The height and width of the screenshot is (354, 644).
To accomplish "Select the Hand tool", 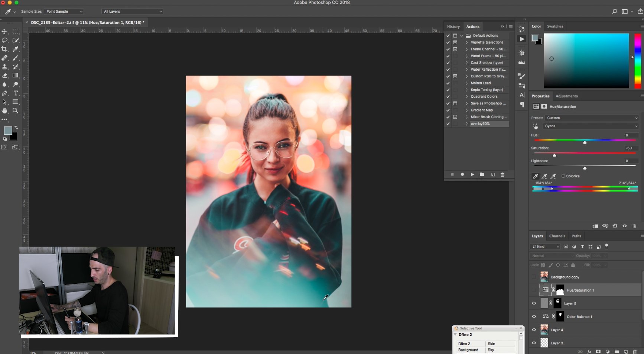I will tap(4, 111).
